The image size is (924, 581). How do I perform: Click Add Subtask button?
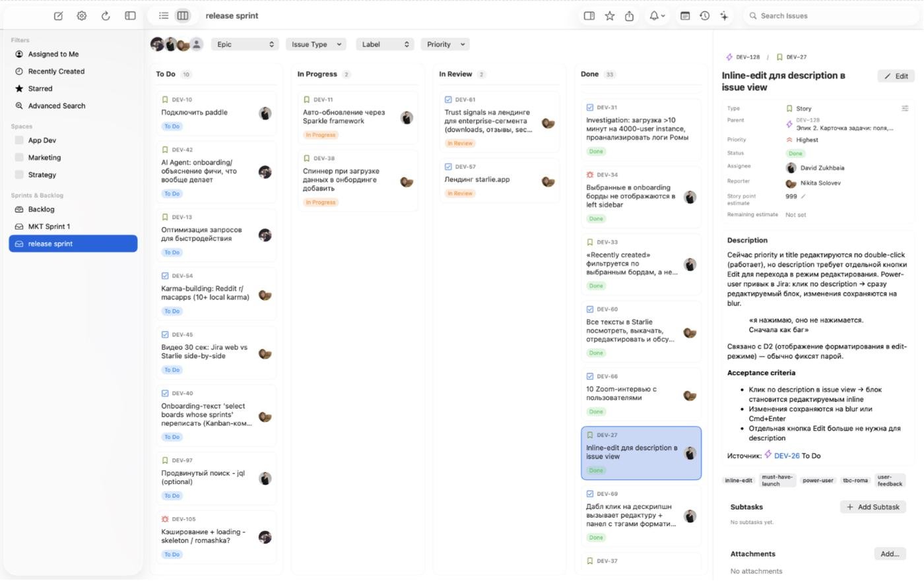pyautogui.click(x=873, y=507)
